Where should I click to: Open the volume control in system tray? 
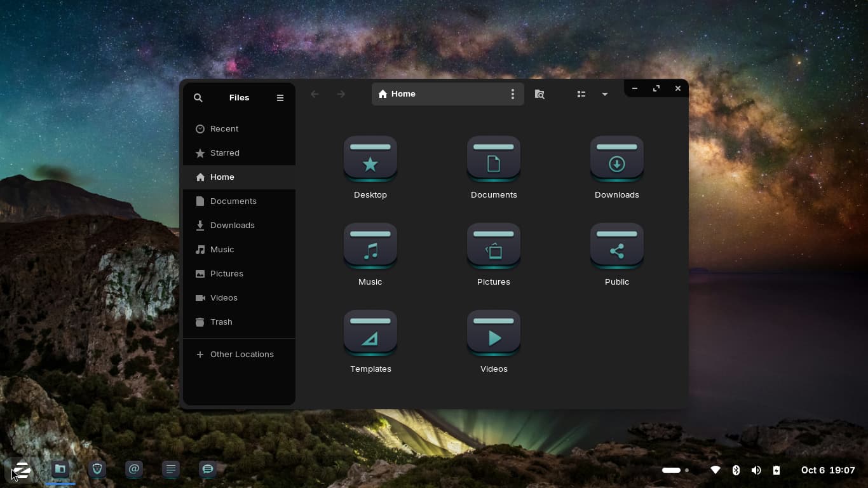click(x=756, y=470)
